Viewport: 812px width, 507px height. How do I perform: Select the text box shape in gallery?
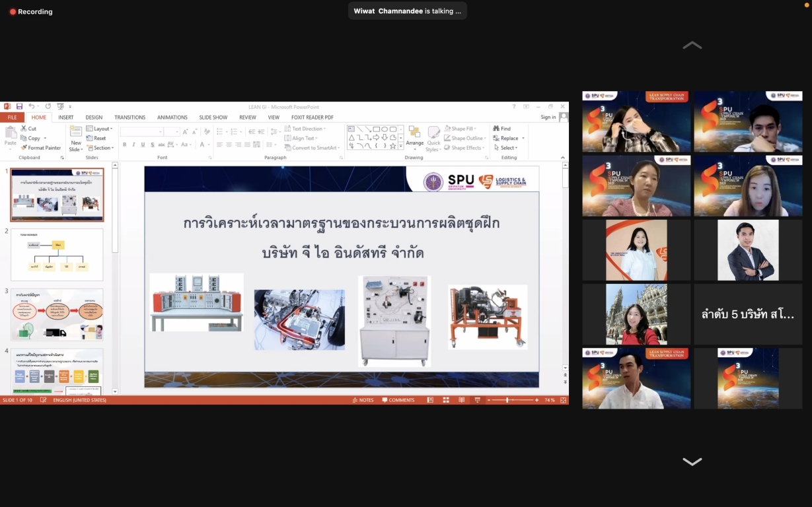pyautogui.click(x=351, y=129)
